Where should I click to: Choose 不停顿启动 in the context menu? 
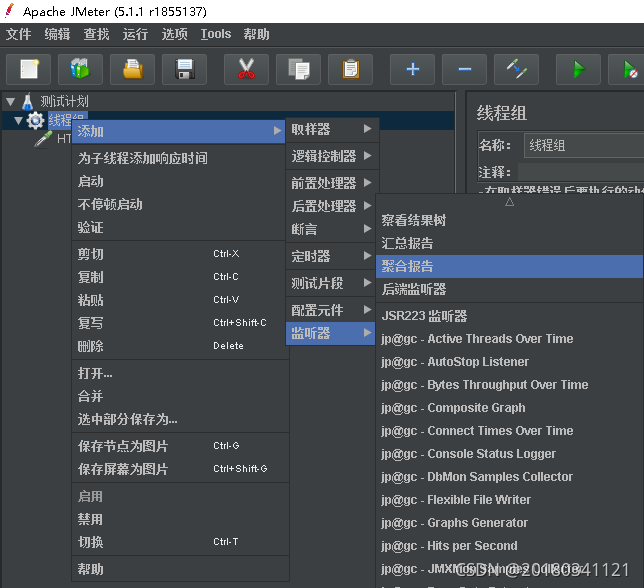[180, 204]
